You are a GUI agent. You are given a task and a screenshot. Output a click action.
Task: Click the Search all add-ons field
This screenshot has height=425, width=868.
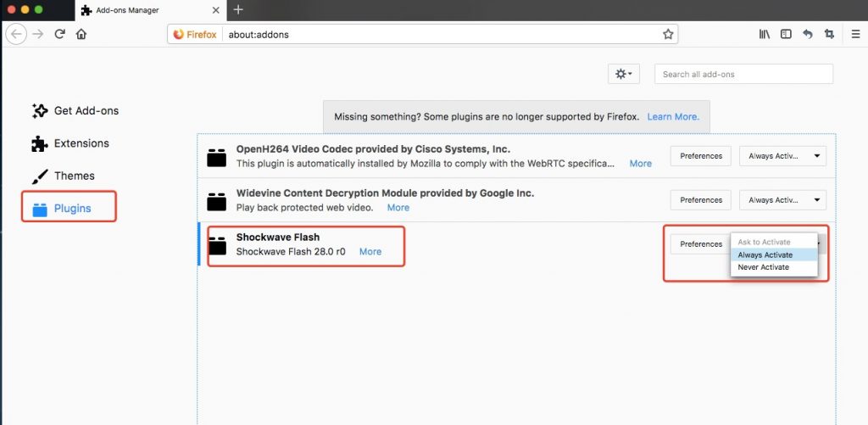tap(743, 75)
